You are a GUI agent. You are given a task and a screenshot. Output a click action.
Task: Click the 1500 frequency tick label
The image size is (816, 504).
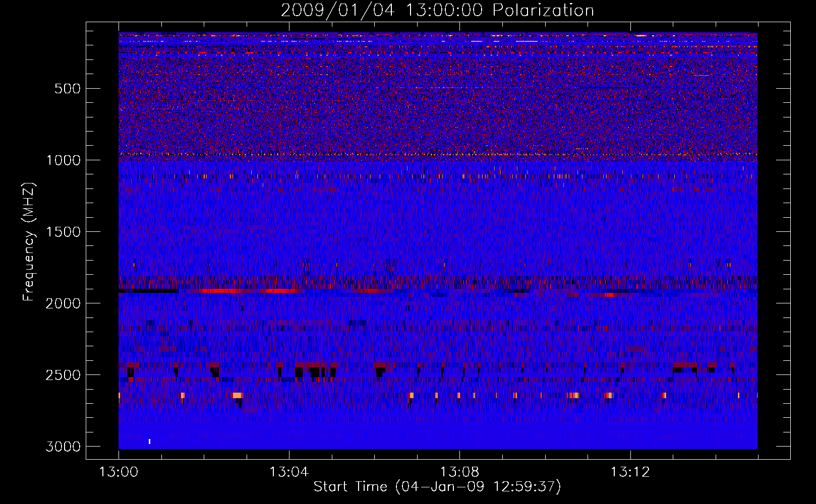(63, 232)
